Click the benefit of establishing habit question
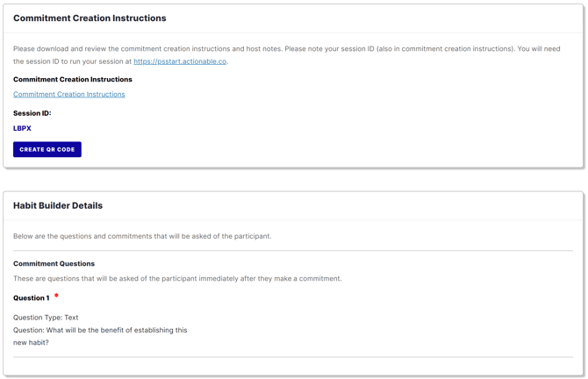Viewport: 588px width, 379px height. [100, 330]
